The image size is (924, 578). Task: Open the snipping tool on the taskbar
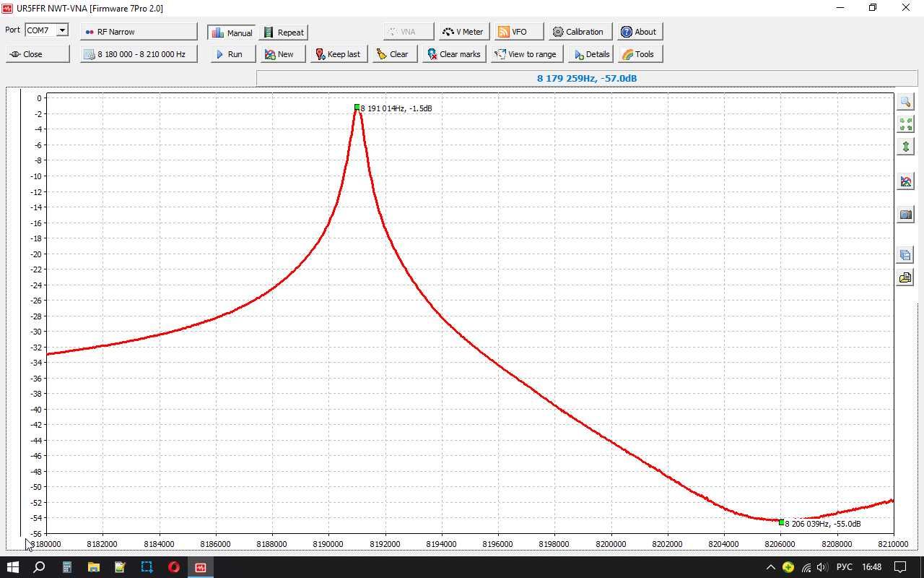(147, 567)
